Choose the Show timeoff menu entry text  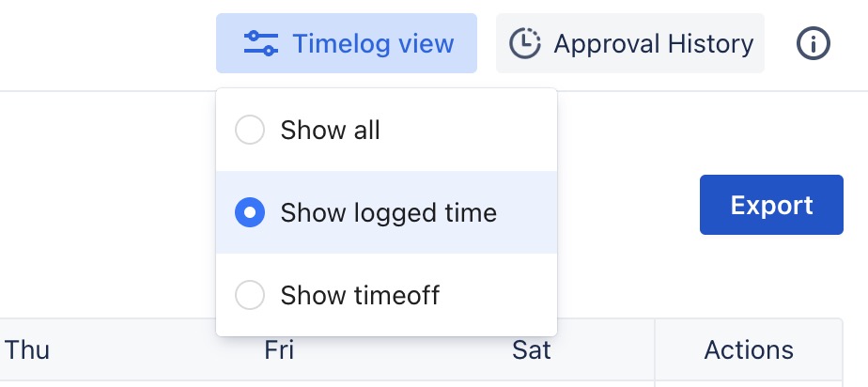tap(360, 296)
